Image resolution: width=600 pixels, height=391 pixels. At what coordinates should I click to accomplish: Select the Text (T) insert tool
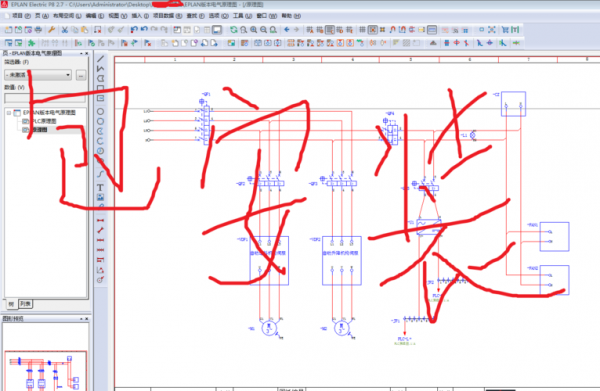pyautogui.click(x=100, y=187)
